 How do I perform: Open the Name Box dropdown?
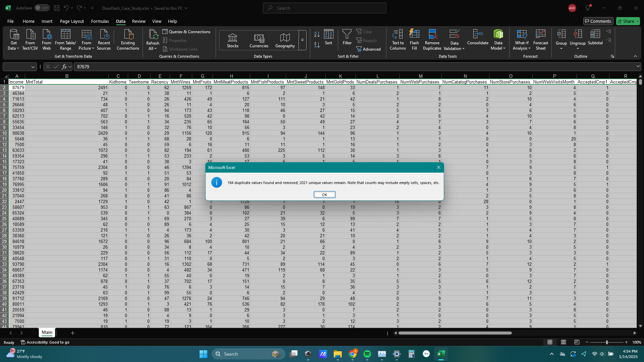pos(33,67)
